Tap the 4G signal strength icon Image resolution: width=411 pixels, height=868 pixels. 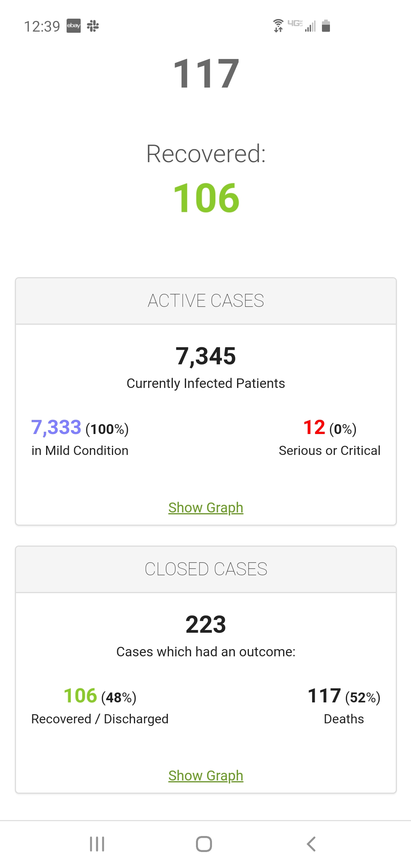pos(302,26)
